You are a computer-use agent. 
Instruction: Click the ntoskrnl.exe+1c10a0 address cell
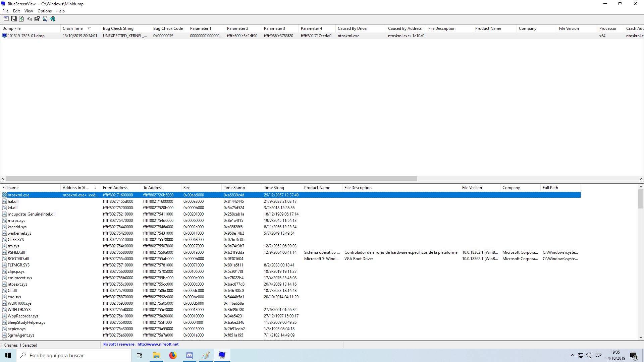click(x=406, y=36)
